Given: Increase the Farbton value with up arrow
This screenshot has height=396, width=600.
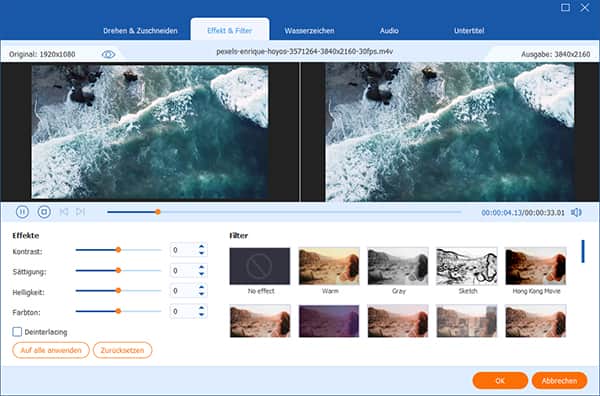Looking at the screenshot, I should click(202, 308).
